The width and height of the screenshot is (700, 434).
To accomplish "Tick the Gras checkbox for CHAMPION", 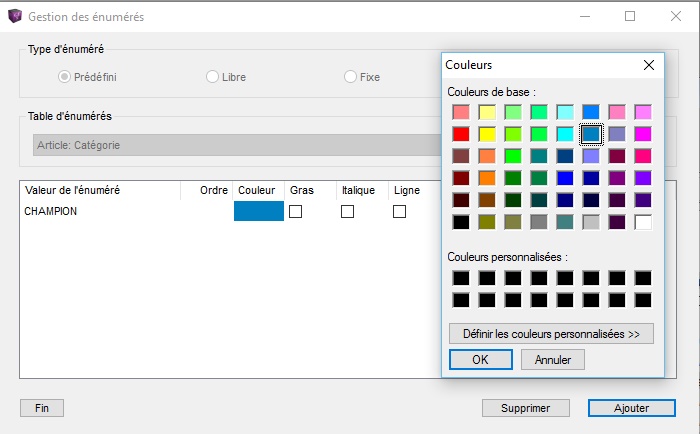I will [296, 211].
